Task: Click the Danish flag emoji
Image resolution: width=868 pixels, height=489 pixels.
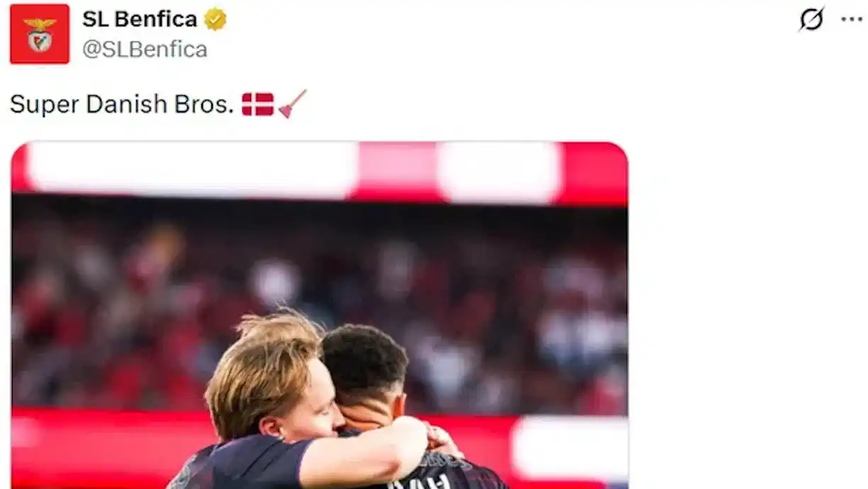Action: pos(257,104)
